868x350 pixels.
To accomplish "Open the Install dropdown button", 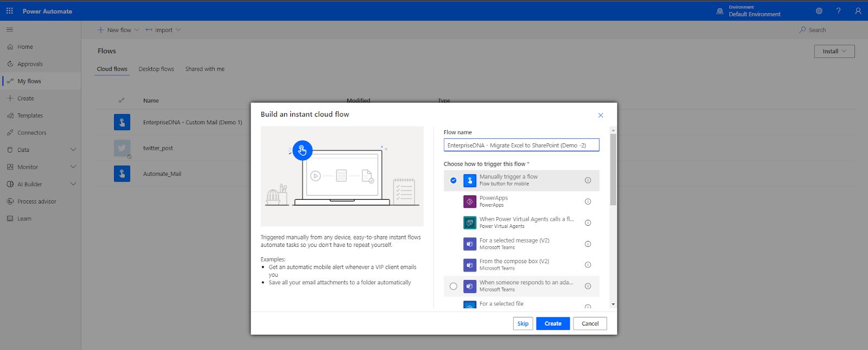I will click(x=834, y=51).
